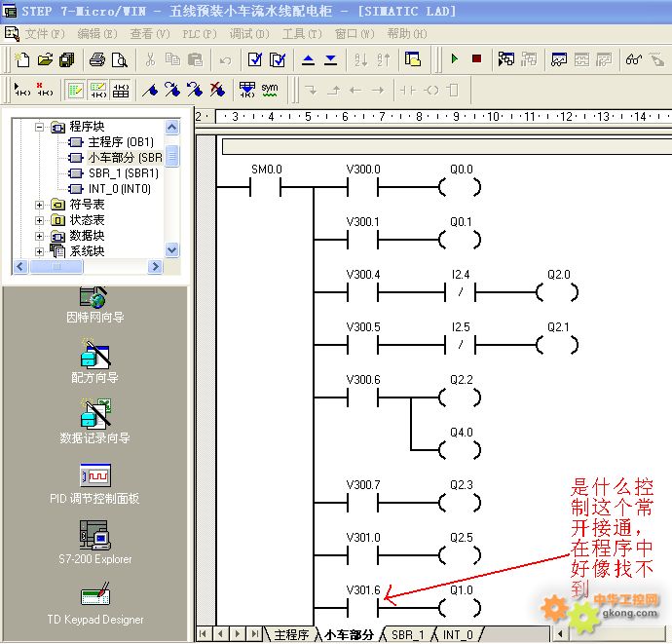Expand the 状态表 tree node
672x644 pixels.
(39, 221)
